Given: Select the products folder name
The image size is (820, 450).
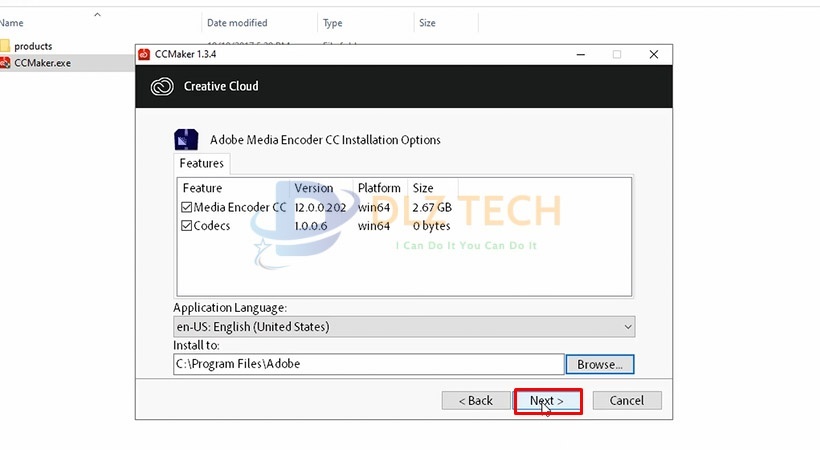Looking at the screenshot, I should pos(33,46).
